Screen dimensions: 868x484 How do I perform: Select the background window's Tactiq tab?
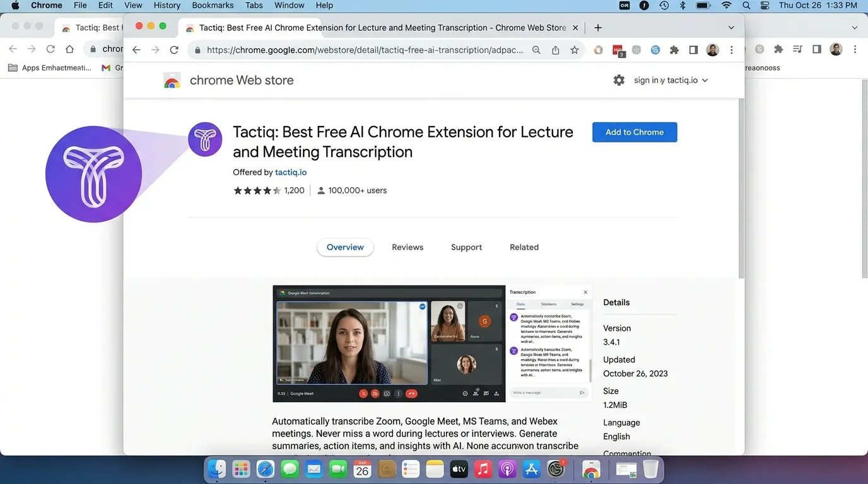point(91,28)
